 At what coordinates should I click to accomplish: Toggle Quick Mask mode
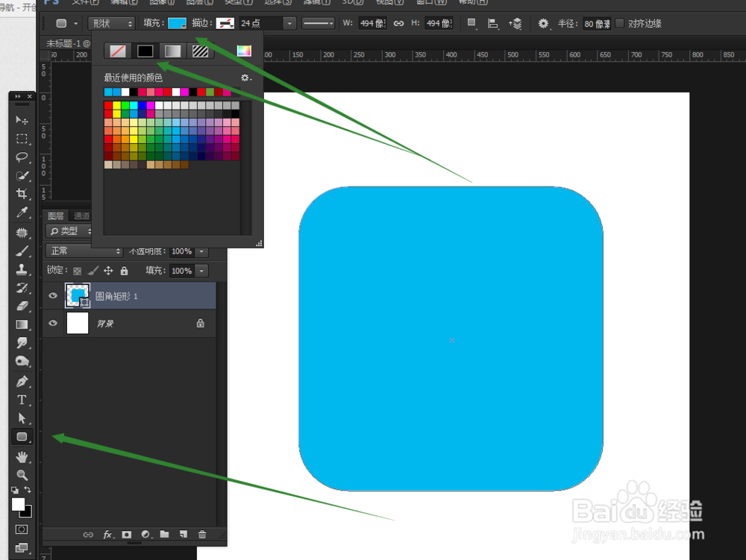[x=22, y=529]
